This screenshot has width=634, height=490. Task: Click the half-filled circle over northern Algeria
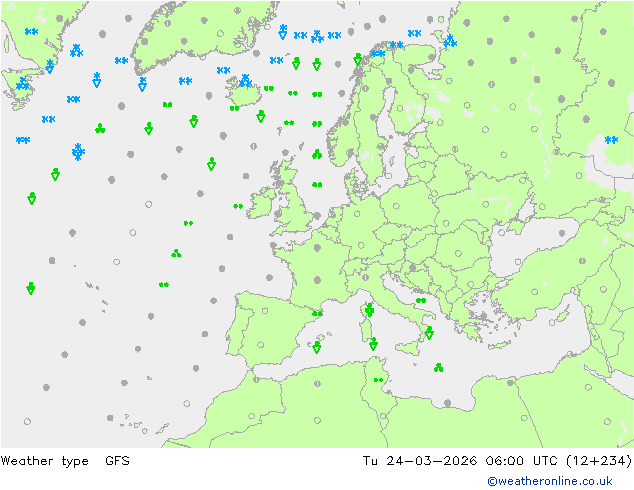pos(317,383)
